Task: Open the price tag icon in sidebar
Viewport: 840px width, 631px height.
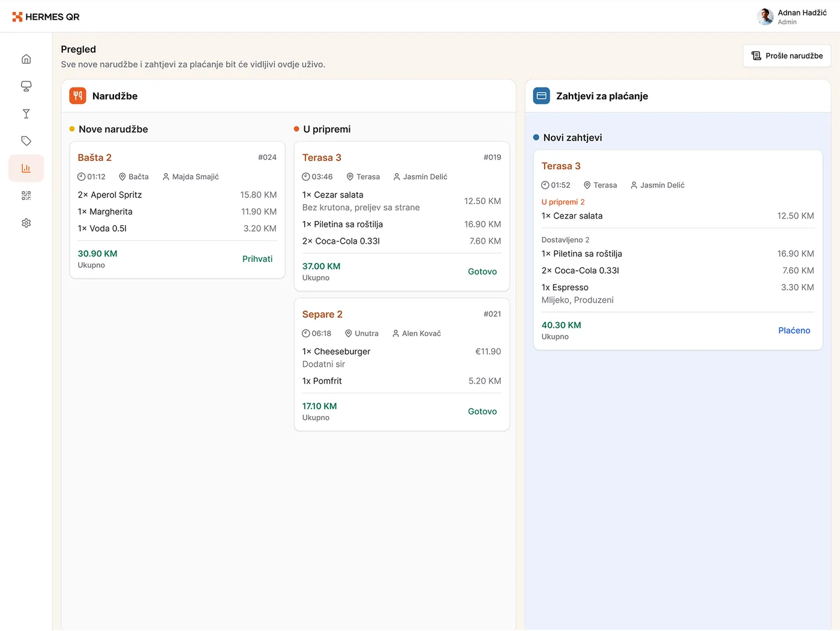Action: 26,141
